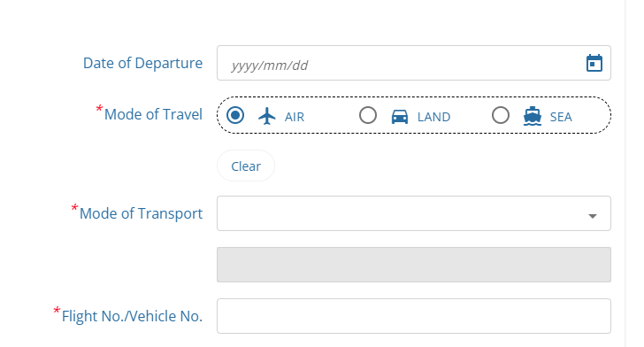Select the SEA radio button

tap(501, 115)
